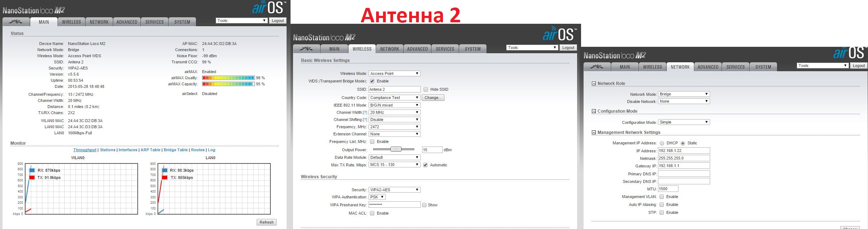Open the Frequency, MHz dropdown

(x=394, y=127)
